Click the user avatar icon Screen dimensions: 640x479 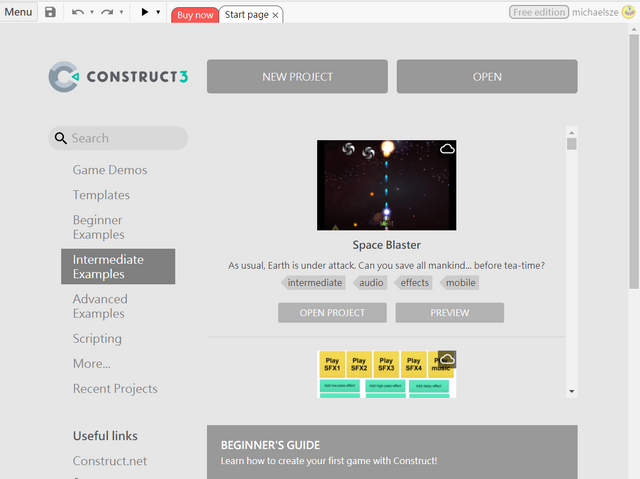pos(628,12)
